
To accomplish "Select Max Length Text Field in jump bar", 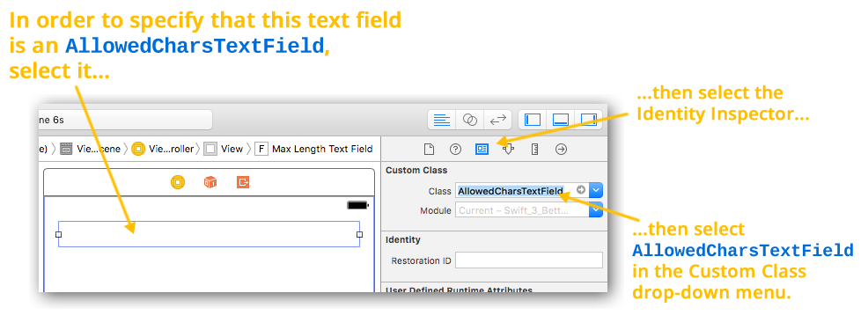I will [x=314, y=149].
